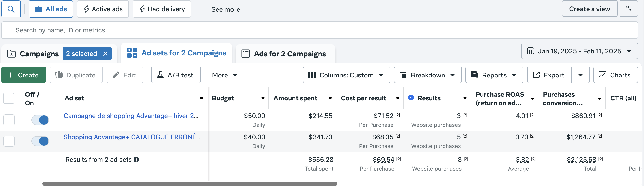Toggle off the Campagne de shopping Advantage+ ad set
The height and width of the screenshot is (186, 644).
[x=40, y=120]
